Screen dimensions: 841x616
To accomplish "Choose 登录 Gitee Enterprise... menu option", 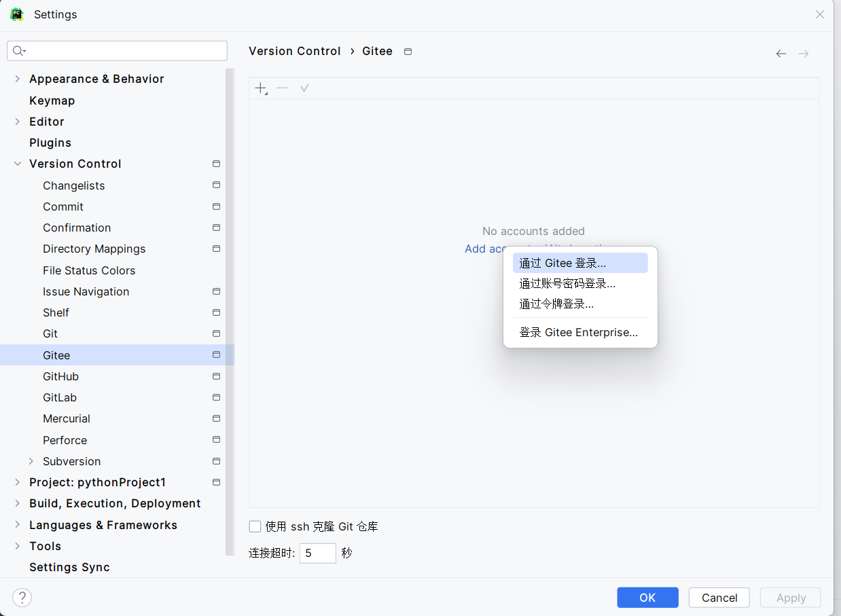I will click(x=580, y=333).
